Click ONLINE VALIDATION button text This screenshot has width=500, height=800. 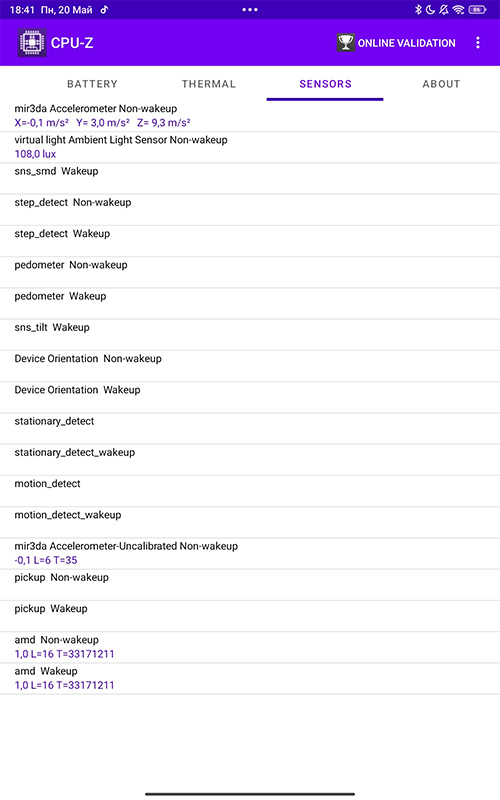tap(407, 43)
